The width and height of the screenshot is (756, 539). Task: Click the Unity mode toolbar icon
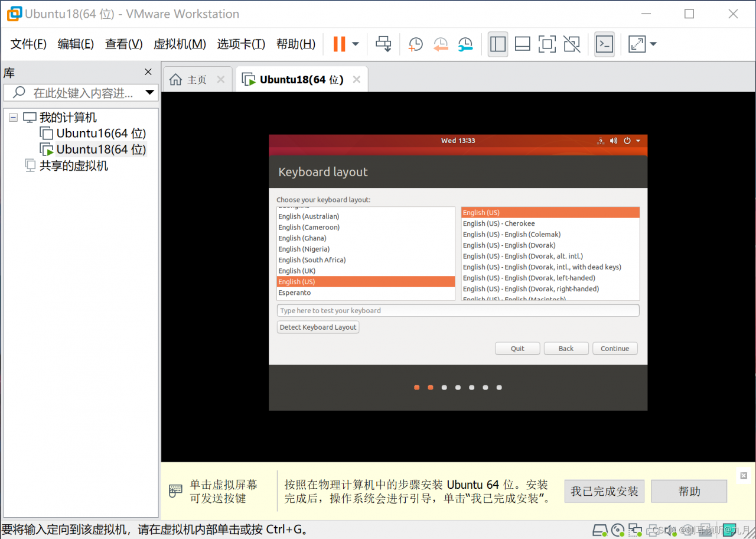(x=572, y=44)
